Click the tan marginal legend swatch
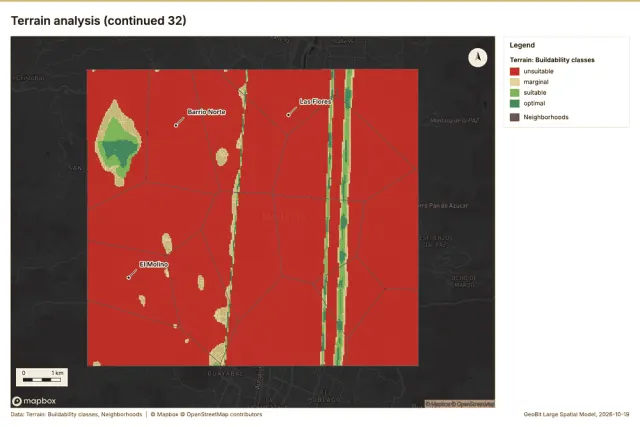The width and height of the screenshot is (640, 427). point(515,82)
